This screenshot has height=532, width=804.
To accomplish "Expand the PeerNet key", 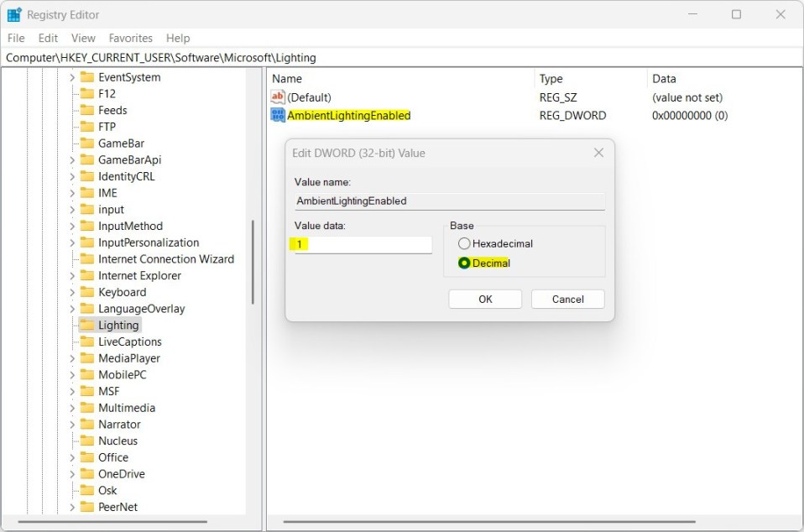I will 72,507.
